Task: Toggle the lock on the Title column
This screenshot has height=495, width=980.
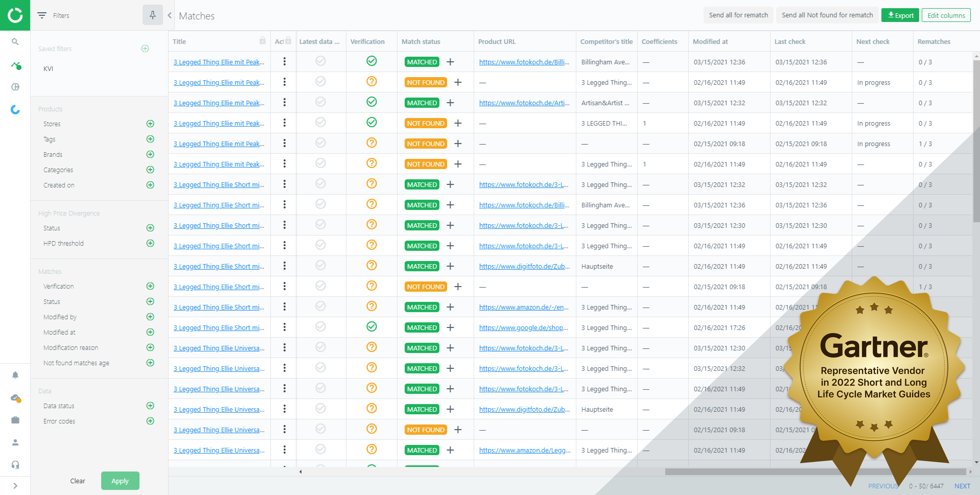Action: point(263,40)
